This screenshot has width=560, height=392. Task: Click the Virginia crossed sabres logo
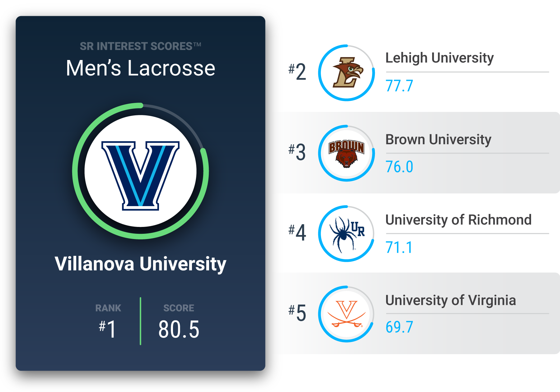[347, 314]
